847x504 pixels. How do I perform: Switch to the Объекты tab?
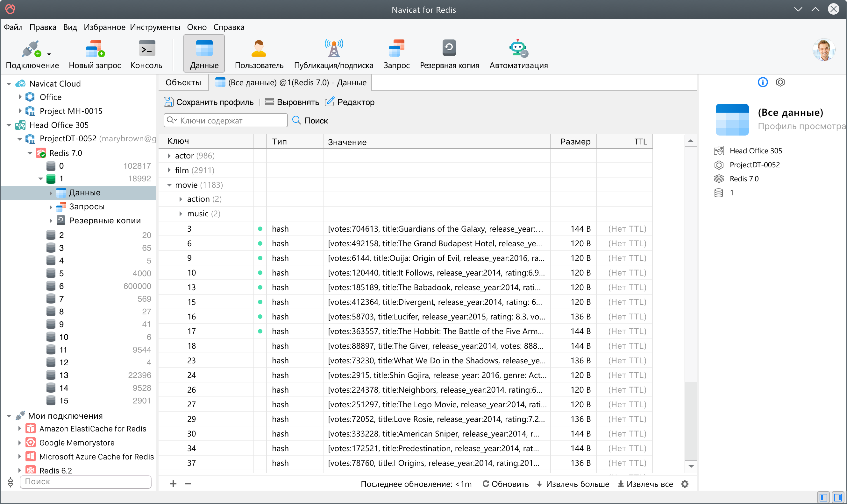tap(183, 82)
